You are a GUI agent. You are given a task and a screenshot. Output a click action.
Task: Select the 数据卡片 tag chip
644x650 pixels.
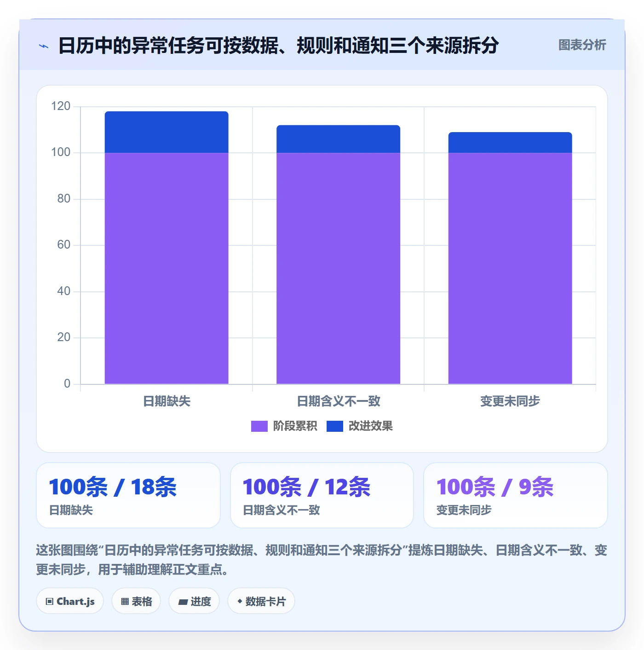click(261, 601)
